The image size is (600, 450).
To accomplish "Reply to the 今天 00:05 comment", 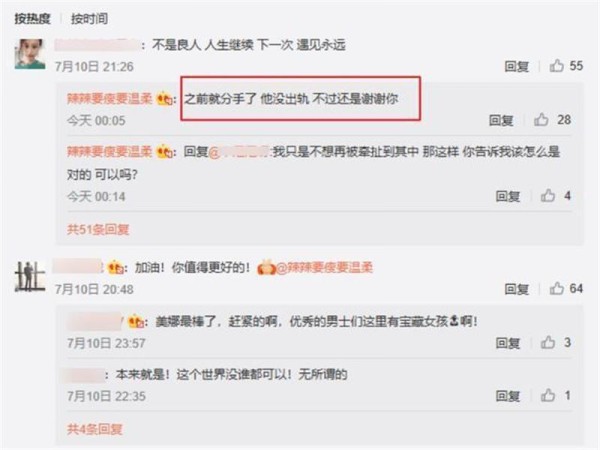I will 501,120.
